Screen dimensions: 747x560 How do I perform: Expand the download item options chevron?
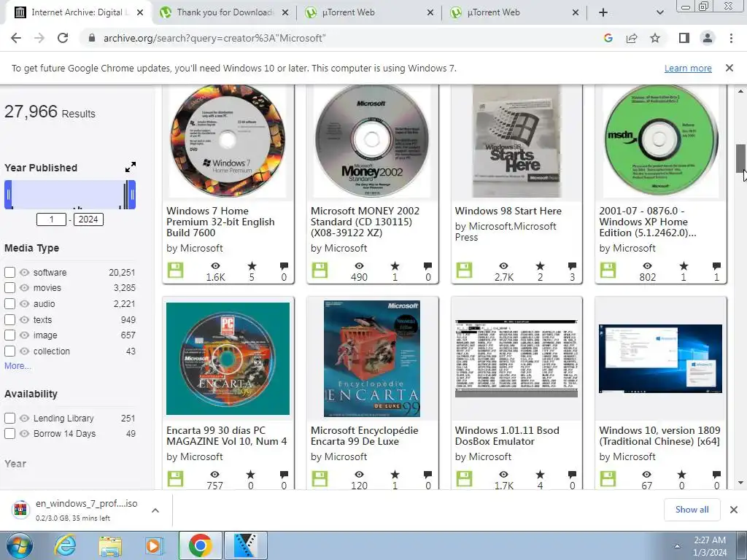[x=155, y=510]
